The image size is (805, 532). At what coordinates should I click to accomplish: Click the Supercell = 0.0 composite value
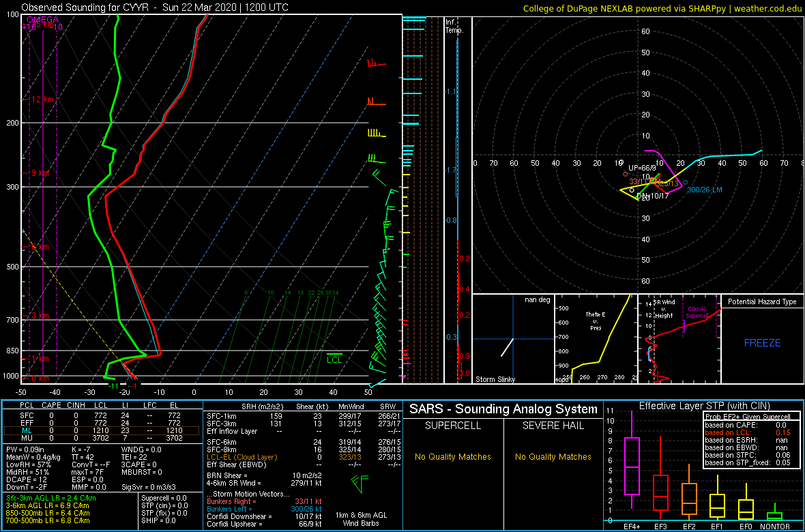click(x=164, y=498)
